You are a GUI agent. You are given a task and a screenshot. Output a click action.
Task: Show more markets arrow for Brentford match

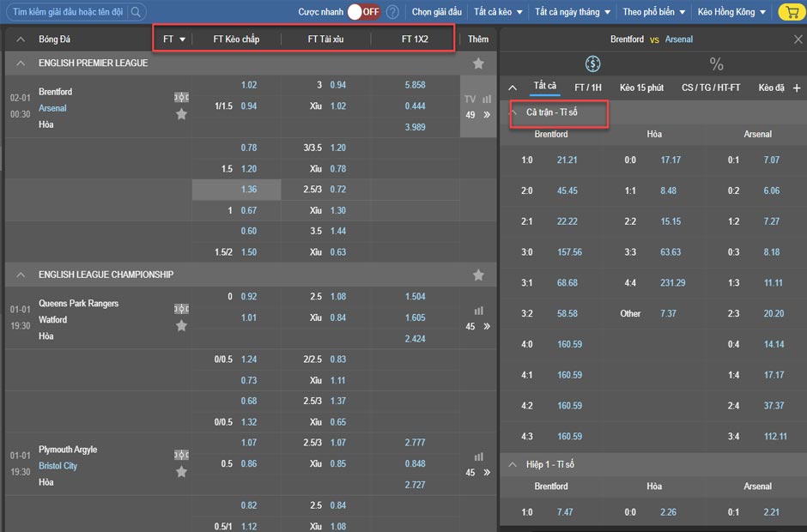487,115
